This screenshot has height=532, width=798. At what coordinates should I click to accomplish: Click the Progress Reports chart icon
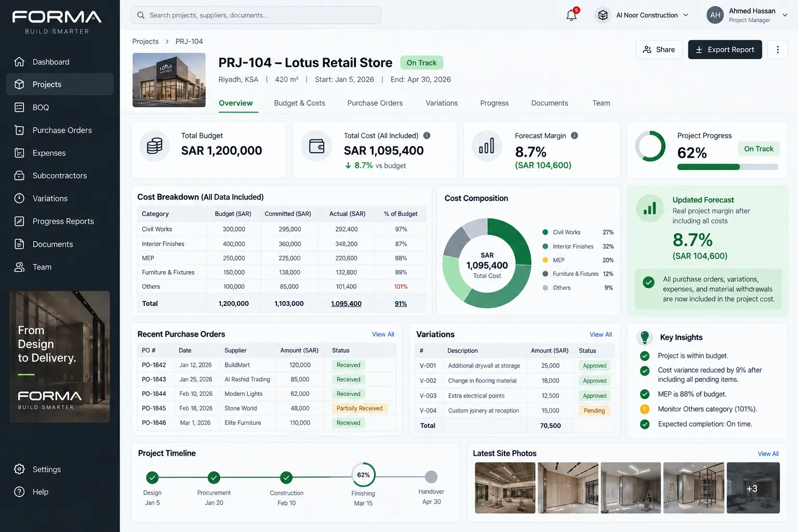[19, 221]
